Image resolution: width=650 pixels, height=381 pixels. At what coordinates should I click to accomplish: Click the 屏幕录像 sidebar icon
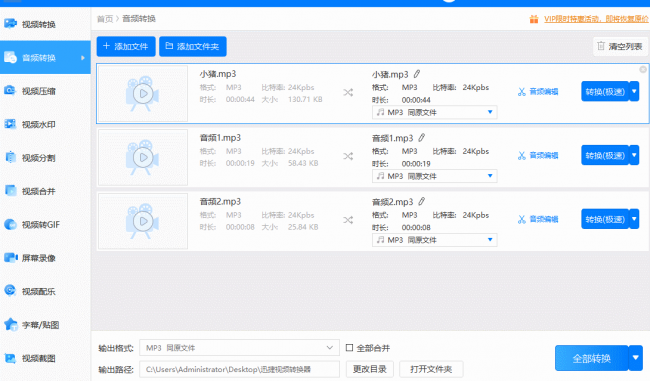(10, 258)
